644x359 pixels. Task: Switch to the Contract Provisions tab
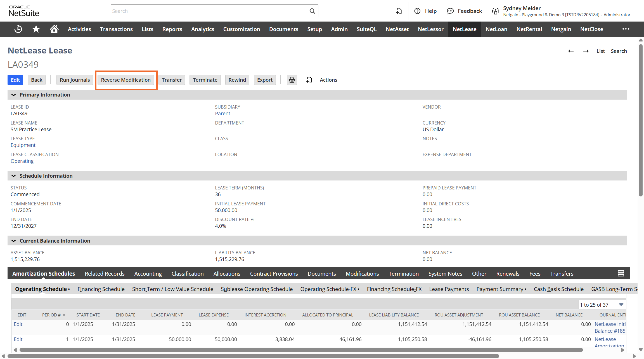274,274
